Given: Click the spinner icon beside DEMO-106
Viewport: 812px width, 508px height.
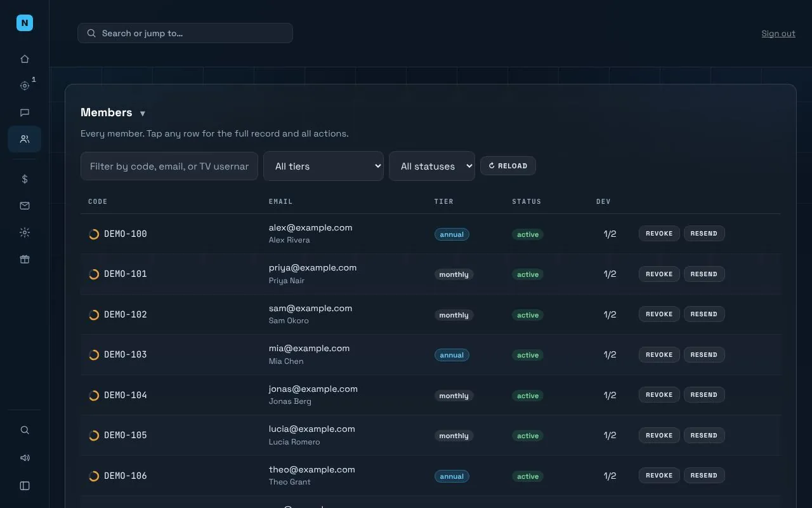Looking at the screenshot, I should pyautogui.click(x=94, y=476).
